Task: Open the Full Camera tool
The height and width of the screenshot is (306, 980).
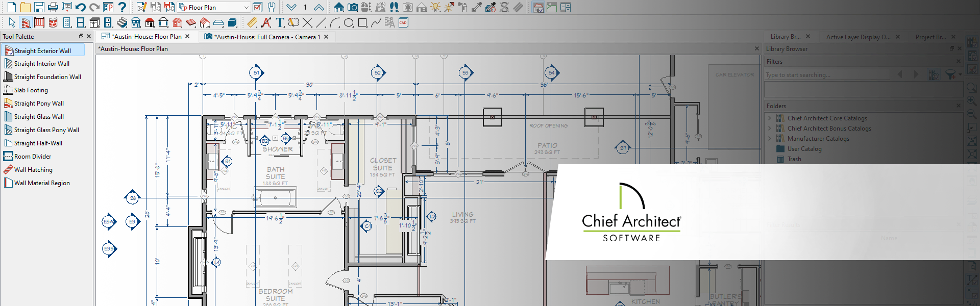Action: tap(353, 7)
